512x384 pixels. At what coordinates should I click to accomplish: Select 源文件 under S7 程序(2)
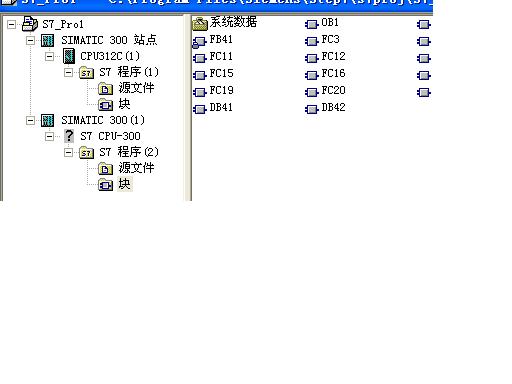point(136,168)
